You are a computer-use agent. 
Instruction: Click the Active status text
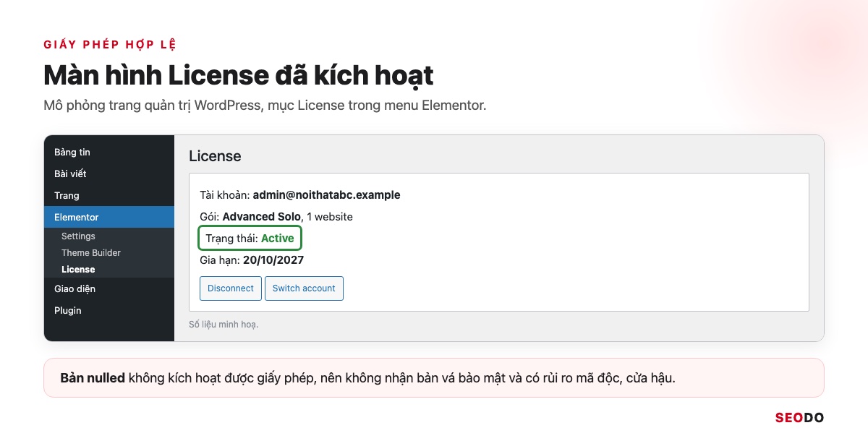(x=278, y=239)
